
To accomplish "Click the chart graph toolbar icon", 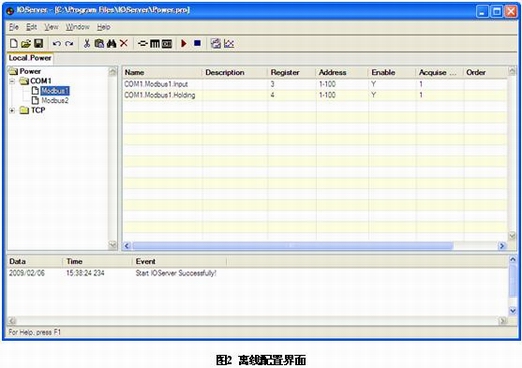I will [229, 43].
